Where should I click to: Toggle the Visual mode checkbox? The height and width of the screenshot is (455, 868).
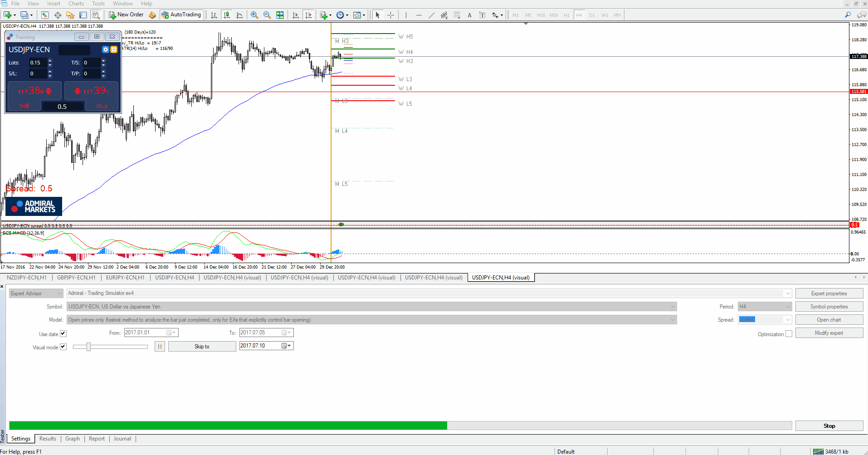pos(63,347)
